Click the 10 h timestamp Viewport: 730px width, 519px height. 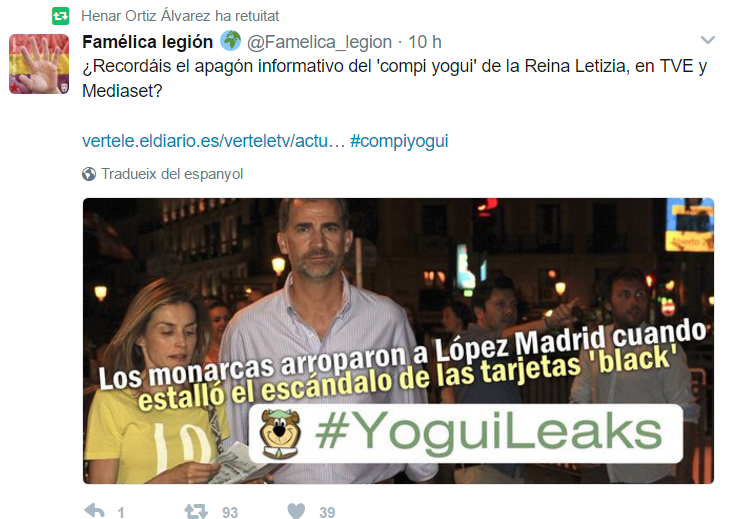tap(425, 42)
